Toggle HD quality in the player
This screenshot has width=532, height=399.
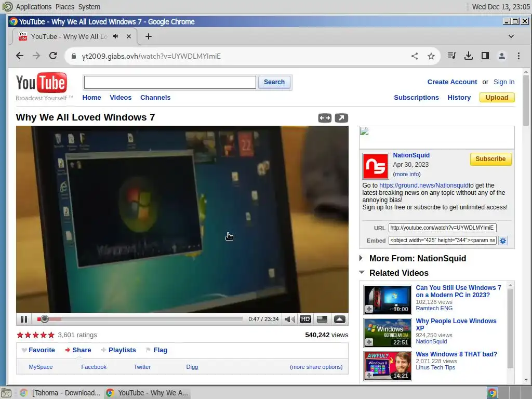point(305,320)
